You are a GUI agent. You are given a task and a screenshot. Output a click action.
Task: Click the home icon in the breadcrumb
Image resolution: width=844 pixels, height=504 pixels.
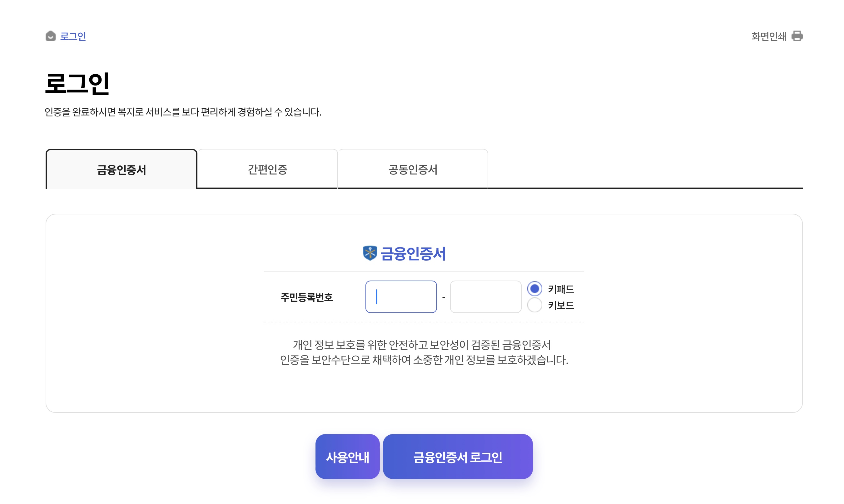50,36
